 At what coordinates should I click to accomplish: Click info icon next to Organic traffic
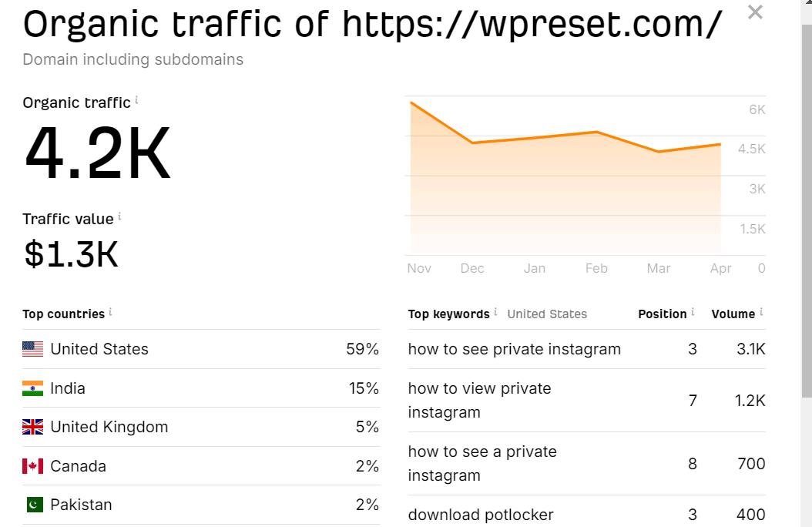tap(136, 99)
